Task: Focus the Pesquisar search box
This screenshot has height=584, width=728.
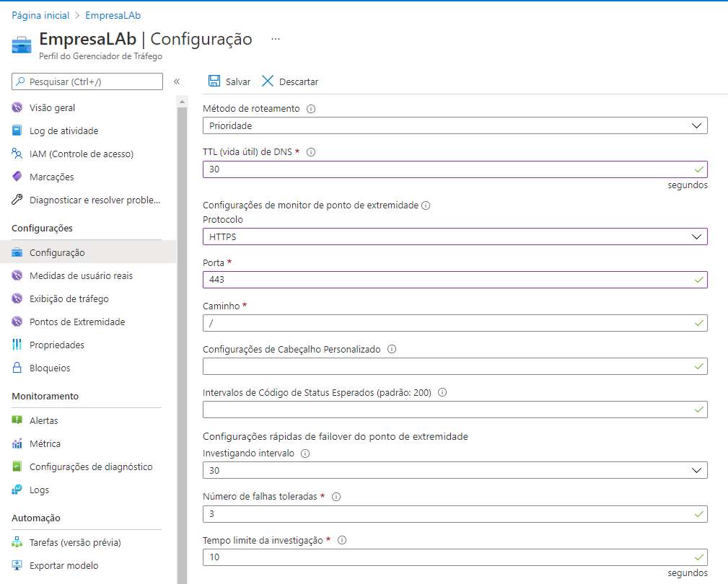Action: click(87, 81)
